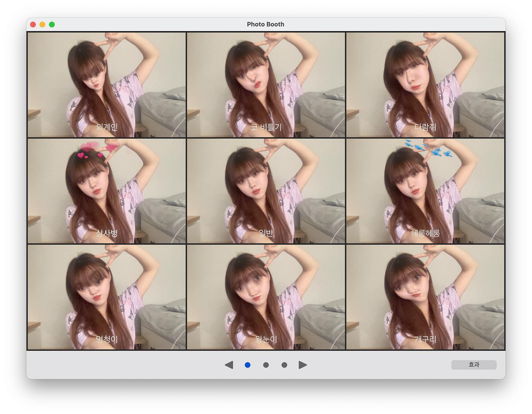Pick the 헤롱헤롱 birds effect preview
The height and width of the screenshot is (414, 532).
425,191
